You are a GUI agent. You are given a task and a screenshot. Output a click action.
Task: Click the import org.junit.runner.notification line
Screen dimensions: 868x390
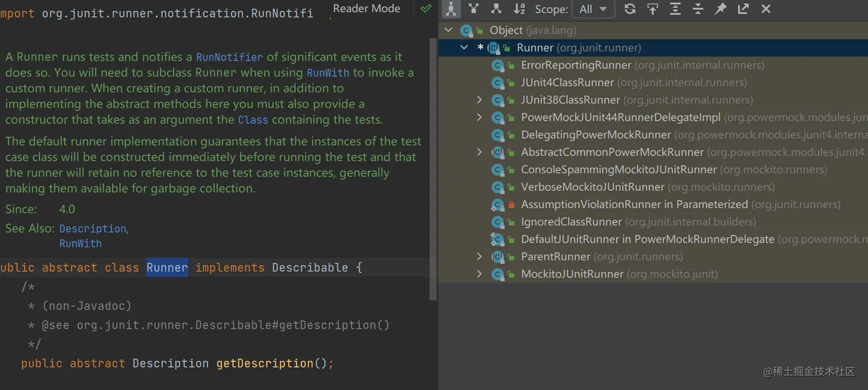pyautogui.click(x=157, y=13)
